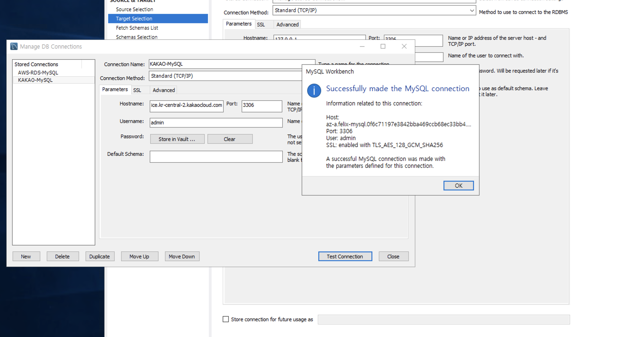The height and width of the screenshot is (337, 644).
Task: Click the Test Connection button
Action: (x=345, y=257)
